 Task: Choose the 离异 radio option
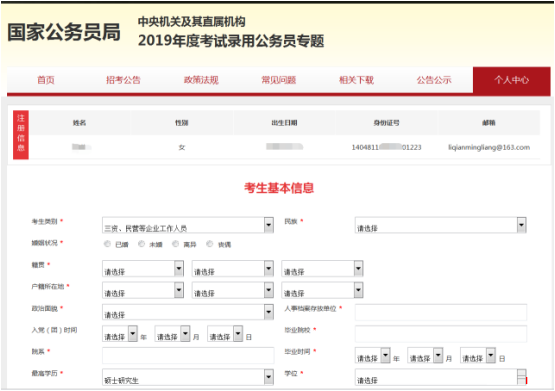tap(176, 244)
